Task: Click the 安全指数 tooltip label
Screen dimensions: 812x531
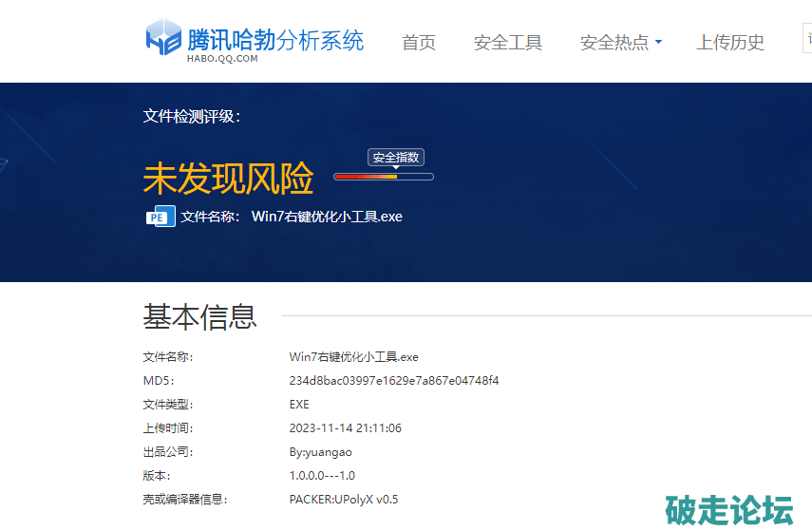Action: point(396,158)
